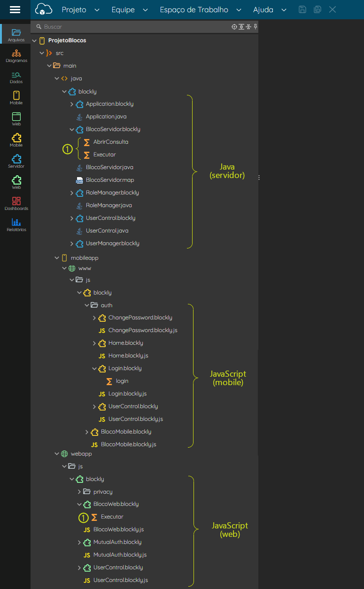Screen dimensions: 364x589
Task: Expand MutualAuth.blockly node
Action: [79, 542]
